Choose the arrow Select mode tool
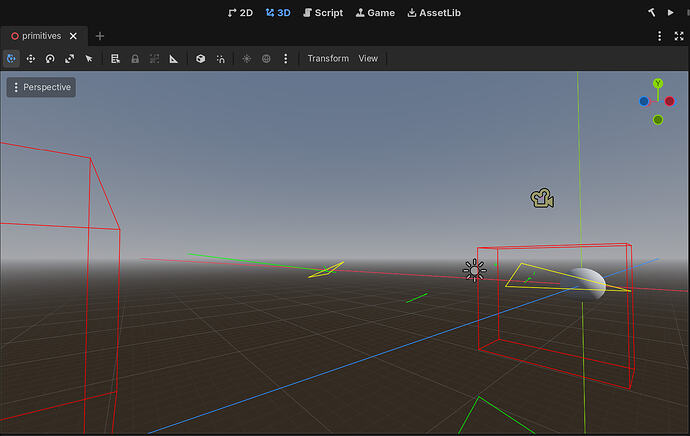 (89, 59)
